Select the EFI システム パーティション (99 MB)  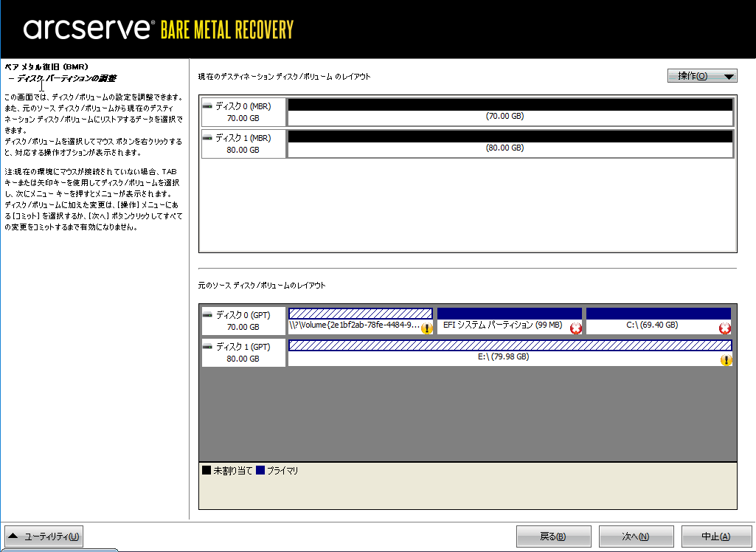pyautogui.click(x=509, y=321)
